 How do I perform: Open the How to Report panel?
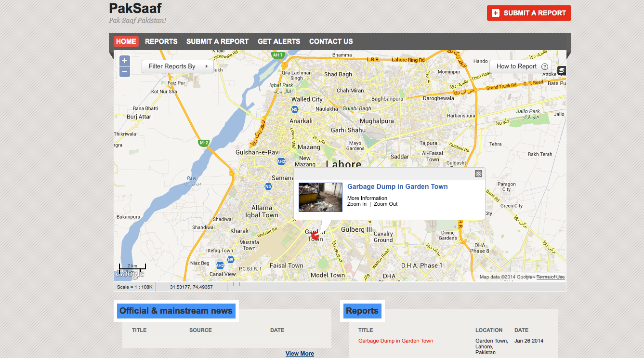pyautogui.click(x=520, y=66)
